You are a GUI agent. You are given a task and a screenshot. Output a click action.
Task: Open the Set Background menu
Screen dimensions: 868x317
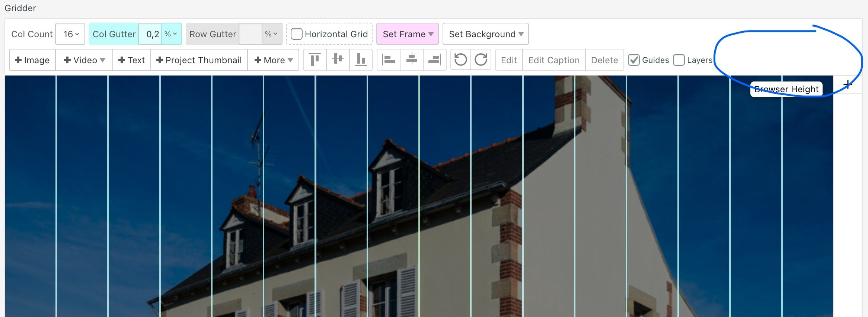pos(485,34)
